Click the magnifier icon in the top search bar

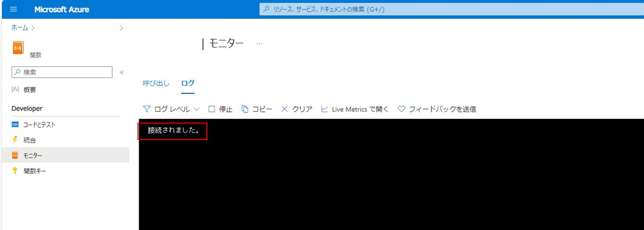tap(266, 9)
